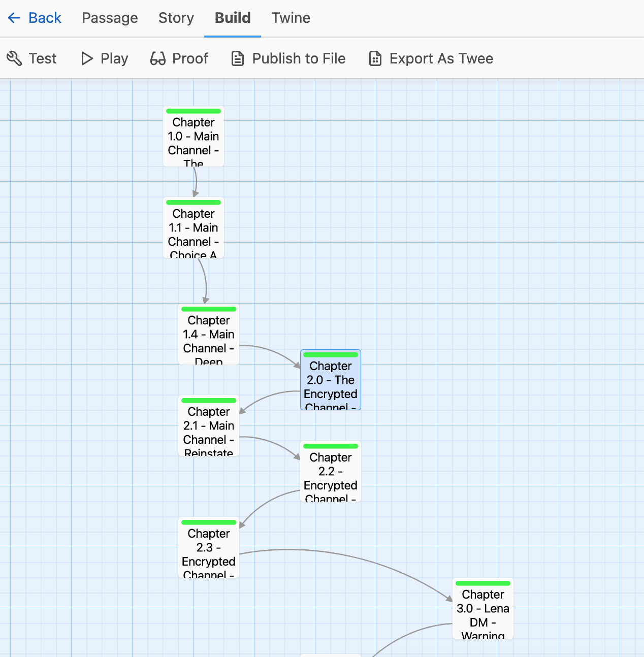
Task: Click the Publish to File document icon
Action: click(237, 58)
